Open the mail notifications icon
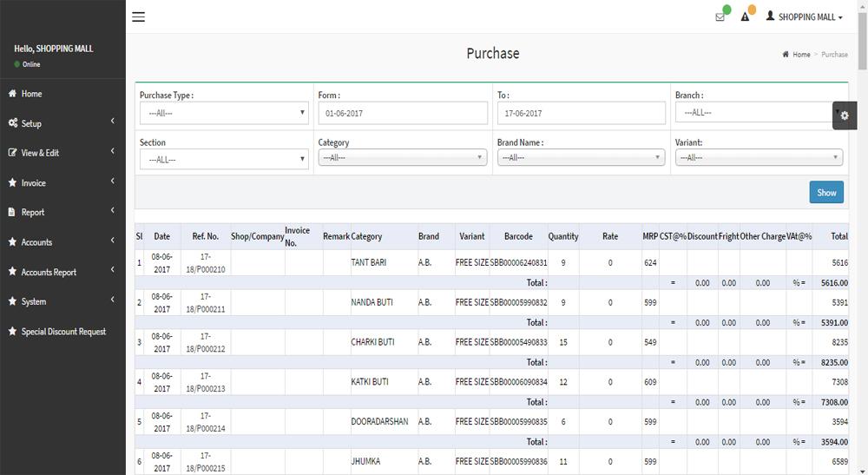The height and width of the screenshot is (475, 868). tap(720, 17)
